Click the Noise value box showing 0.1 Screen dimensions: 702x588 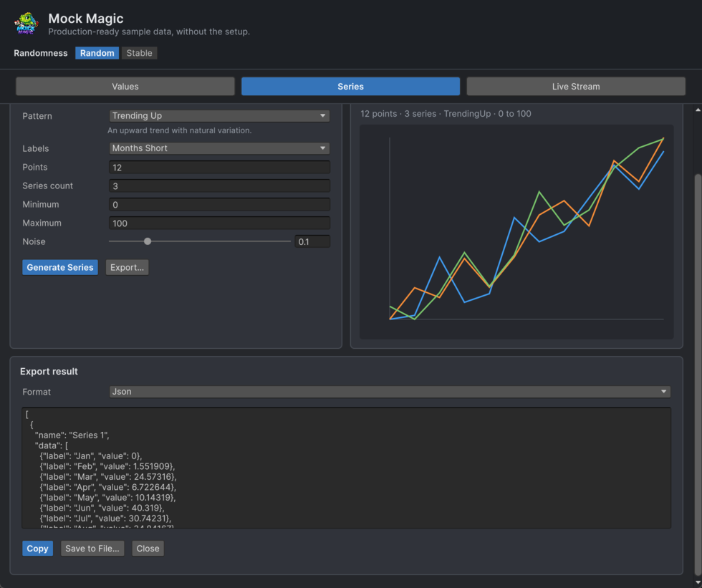pos(312,241)
